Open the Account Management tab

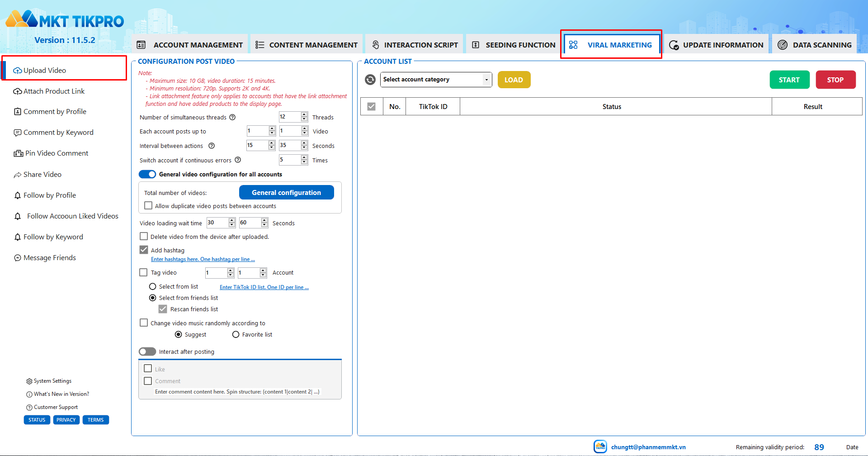pos(190,45)
